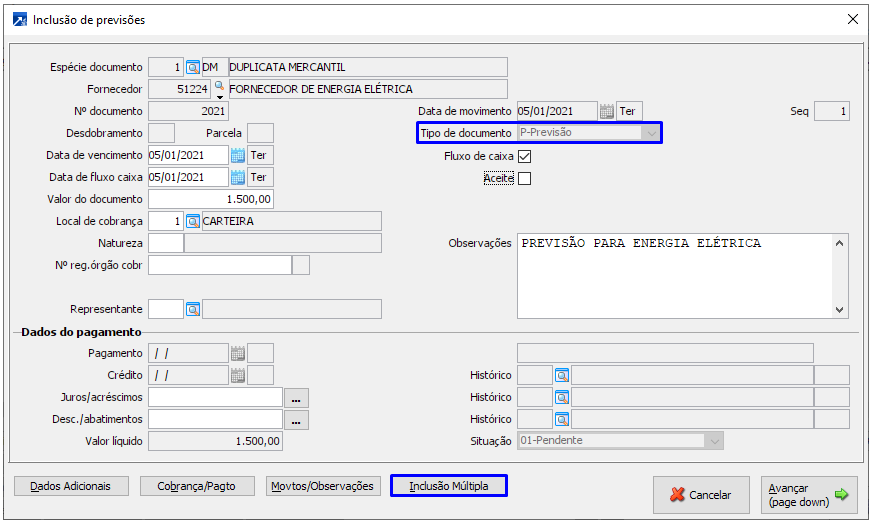Expand the Situação dropdown
Image resolution: width=873 pixels, height=525 pixels.
pyautogui.click(x=714, y=441)
